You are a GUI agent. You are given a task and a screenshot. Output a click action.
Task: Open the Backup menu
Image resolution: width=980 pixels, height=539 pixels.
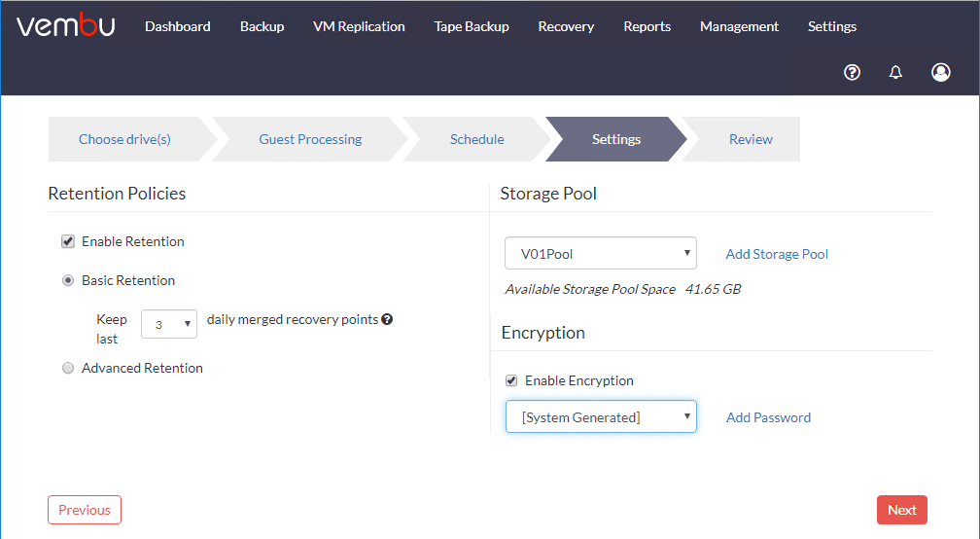pyautogui.click(x=262, y=26)
